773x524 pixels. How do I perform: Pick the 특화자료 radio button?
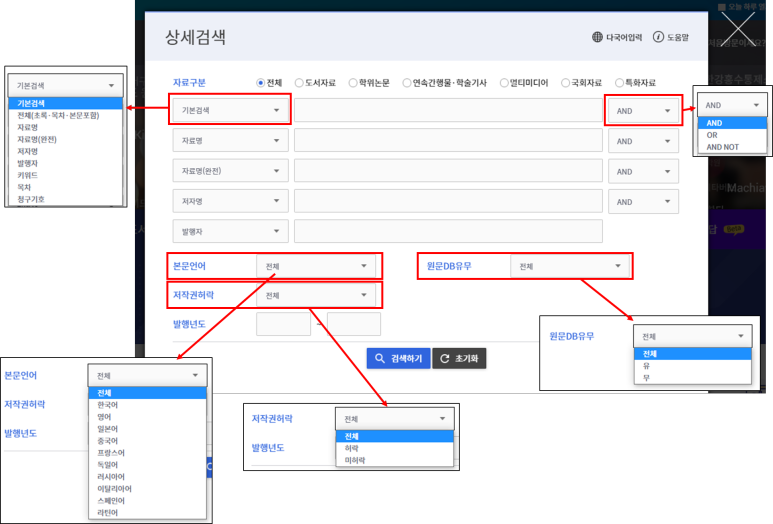click(x=619, y=83)
